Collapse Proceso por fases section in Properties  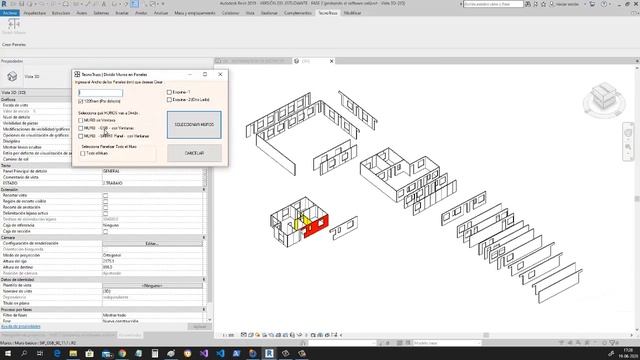coord(204,309)
